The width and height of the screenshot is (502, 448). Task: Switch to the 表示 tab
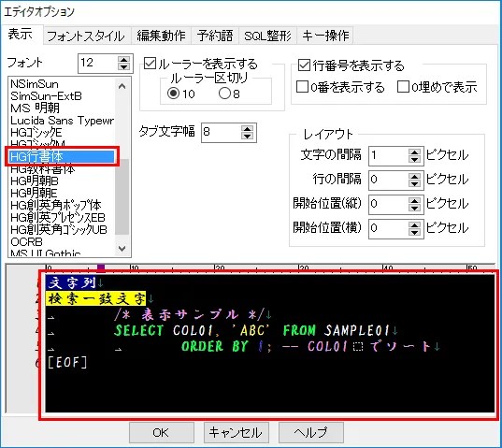(22, 35)
